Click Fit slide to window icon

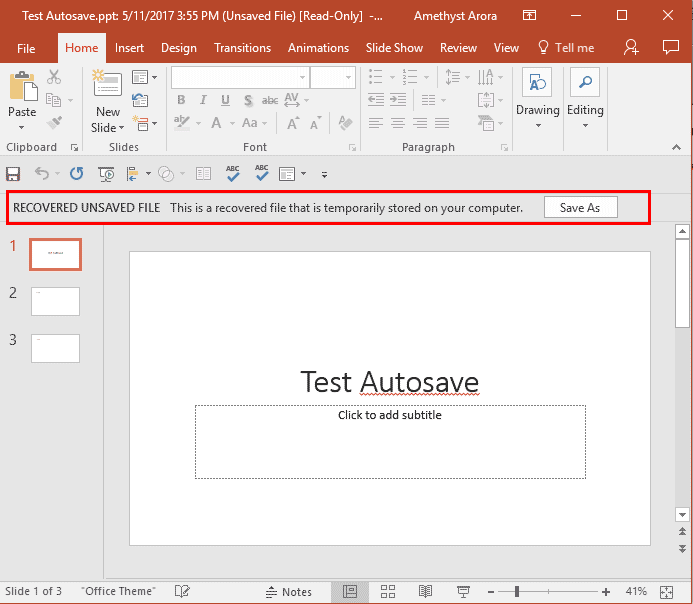(666, 592)
